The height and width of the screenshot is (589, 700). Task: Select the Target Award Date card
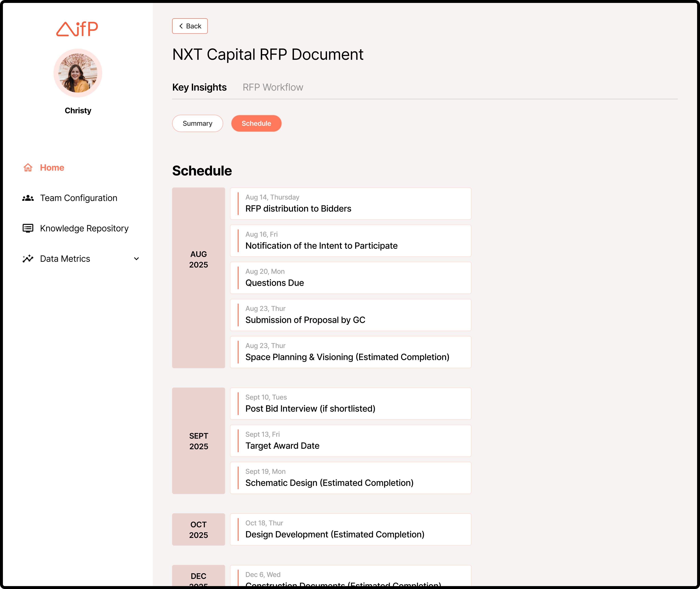pos(350,441)
